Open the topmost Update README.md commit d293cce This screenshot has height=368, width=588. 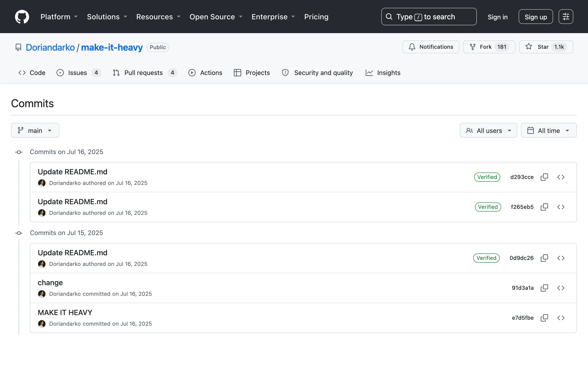point(72,172)
